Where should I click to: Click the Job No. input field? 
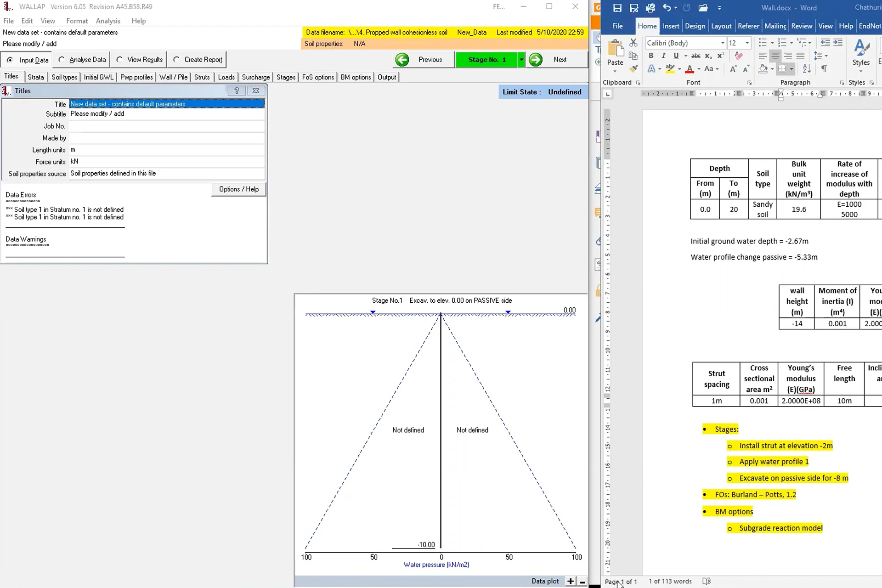(x=167, y=126)
